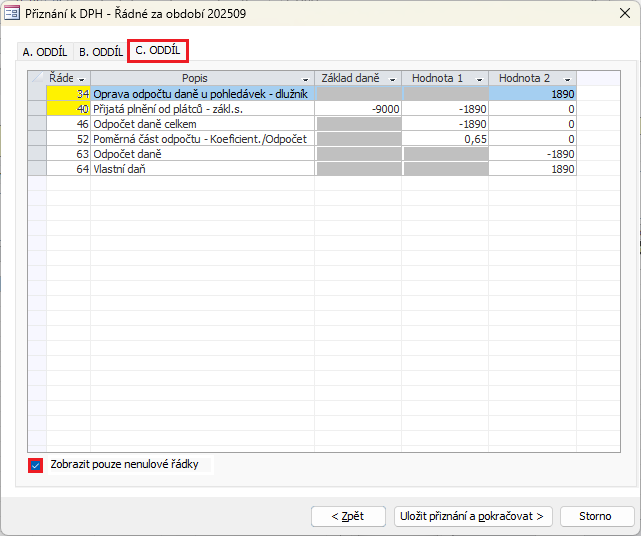Screen dimensions: 641x536
Task: Switch to the A. ODDÍL tab
Action: [45, 52]
